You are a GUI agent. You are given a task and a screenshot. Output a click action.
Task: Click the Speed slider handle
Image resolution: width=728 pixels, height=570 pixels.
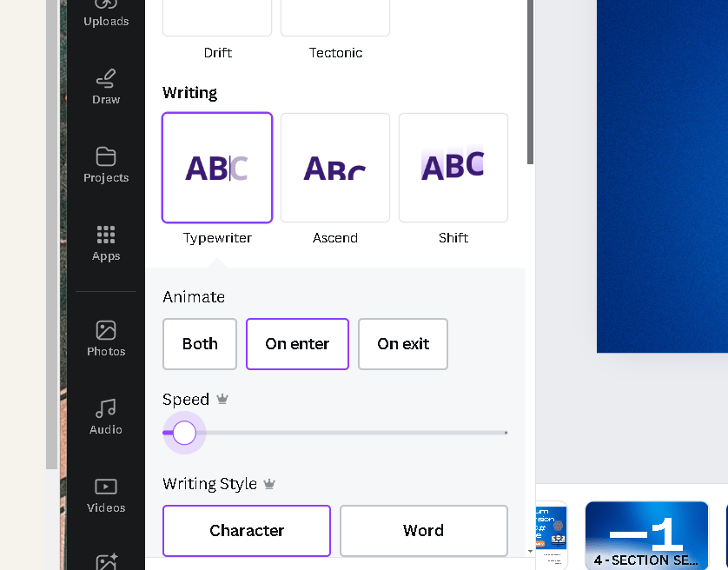[x=184, y=433]
